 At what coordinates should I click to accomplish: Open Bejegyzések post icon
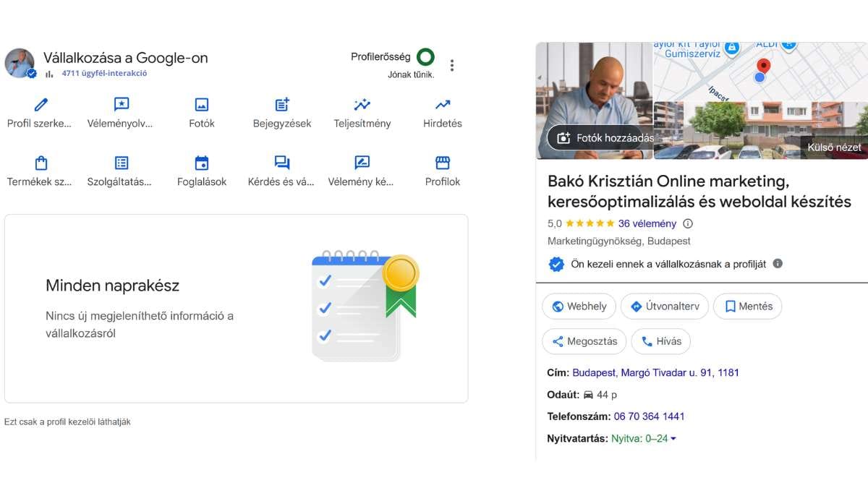point(282,106)
